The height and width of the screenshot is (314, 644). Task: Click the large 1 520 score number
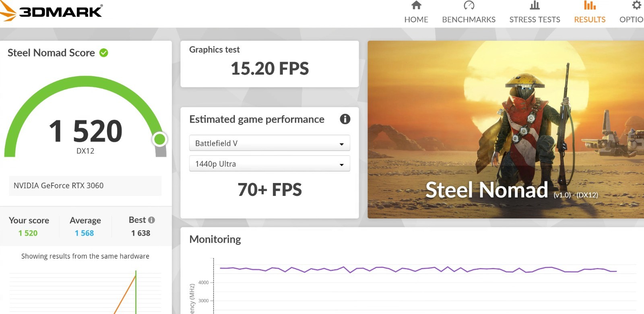pyautogui.click(x=85, y=131)
